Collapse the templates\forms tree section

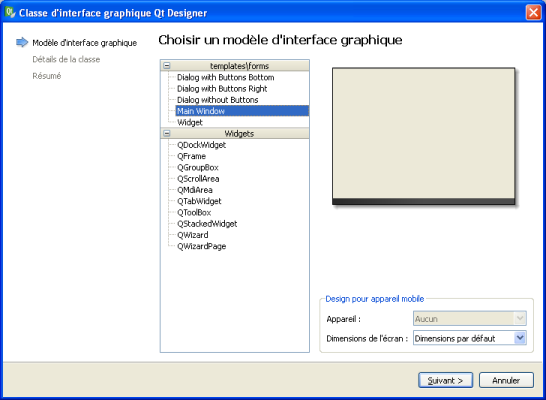tap(167, 65)
